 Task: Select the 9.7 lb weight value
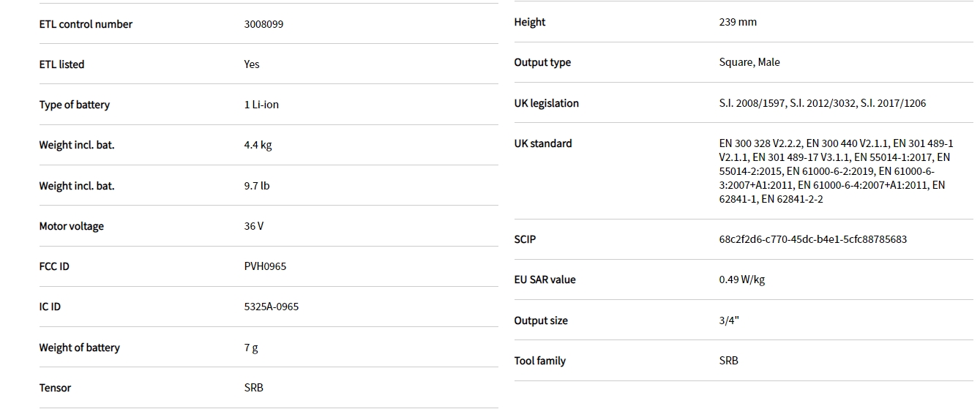tap(256, 186)
